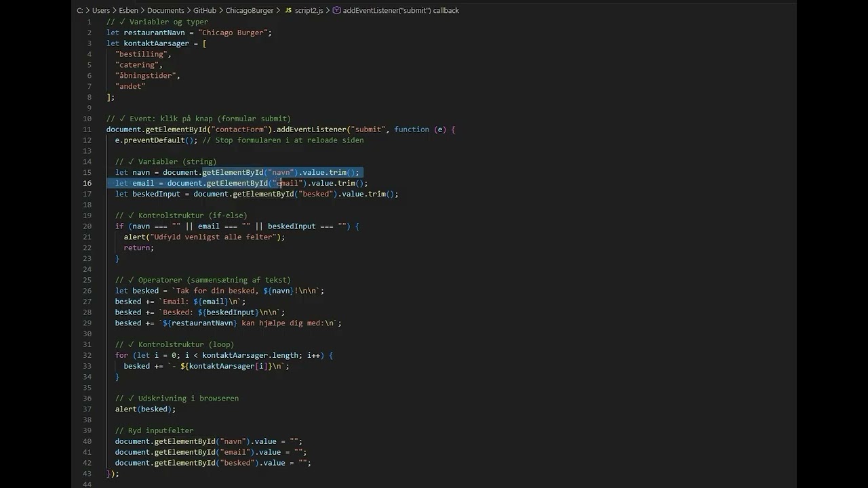Click 'addEventListener' on line 11
The image size is (868, 488).
pyautogui.click(x=311, y=129)
